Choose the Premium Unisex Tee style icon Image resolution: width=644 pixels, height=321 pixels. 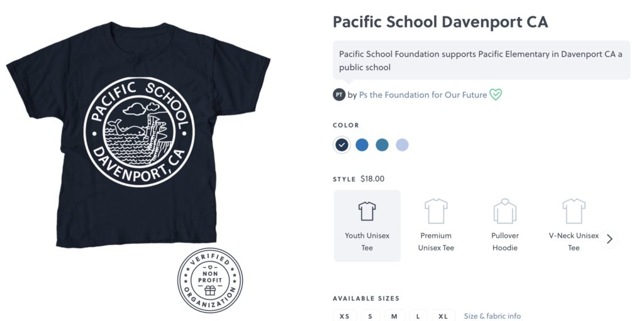click(x=436, y=211)
